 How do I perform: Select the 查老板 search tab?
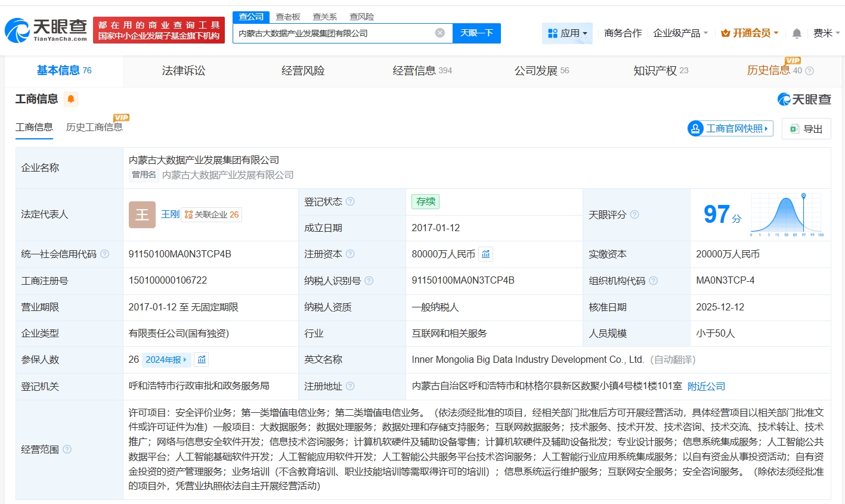click(287, 17)
